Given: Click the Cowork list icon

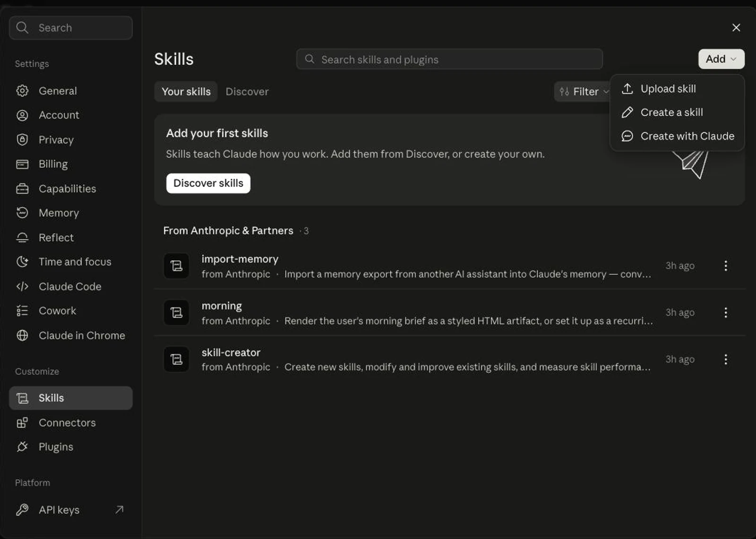Looking at the screenshot, I should (x=22, y=310).
